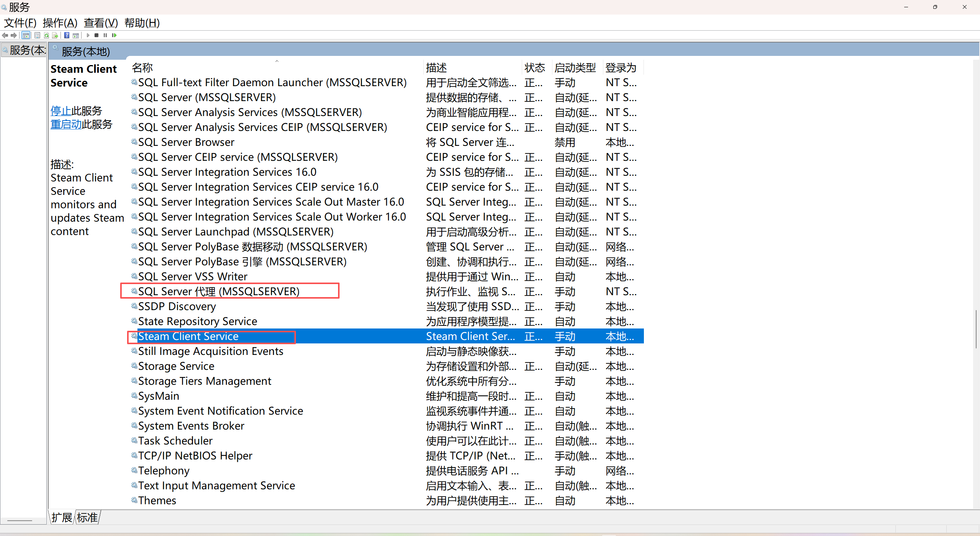The image size is (980, 536).
Task: Click the Properties toolbar icon
Action: click(37, 35)
